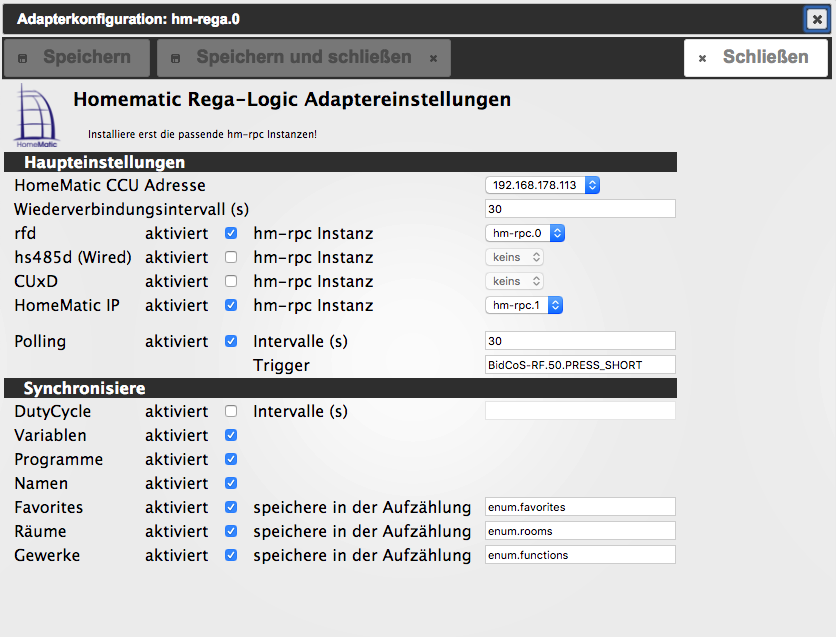Click into the Wiederverbindungsintervall input field
The height and width of the screenshot is (637, 836).
(580, 209)
